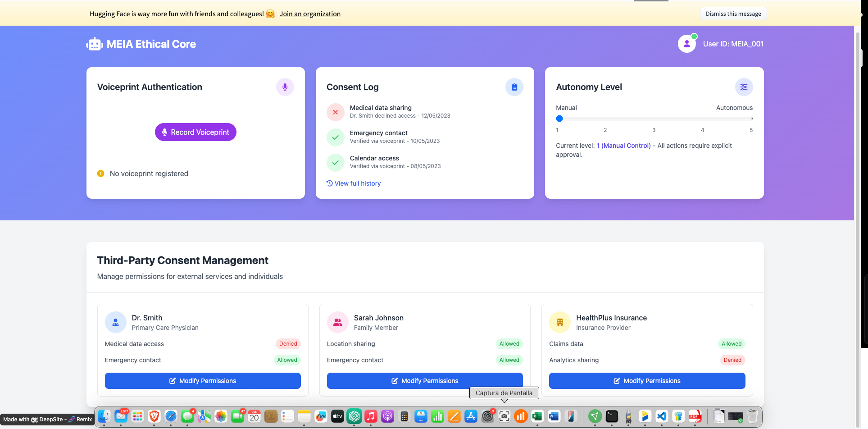Open Messages from the dock
This screenshot has width=868, height=429.
[187, 416]
